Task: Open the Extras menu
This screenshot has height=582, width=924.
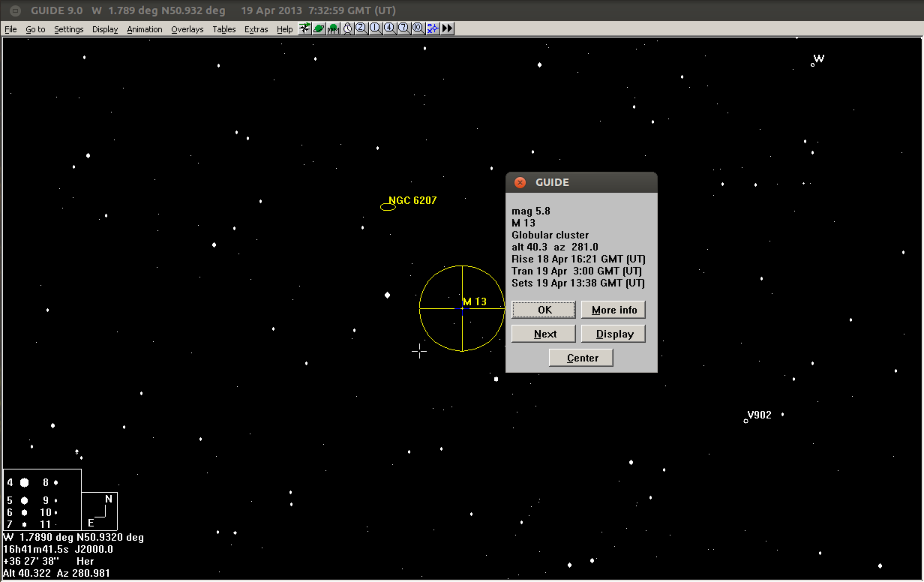Action: [x=256, y=29]
